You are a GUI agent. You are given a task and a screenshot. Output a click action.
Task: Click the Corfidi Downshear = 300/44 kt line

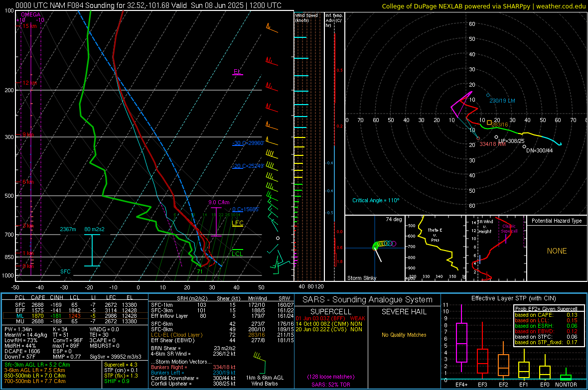[193, 378]
